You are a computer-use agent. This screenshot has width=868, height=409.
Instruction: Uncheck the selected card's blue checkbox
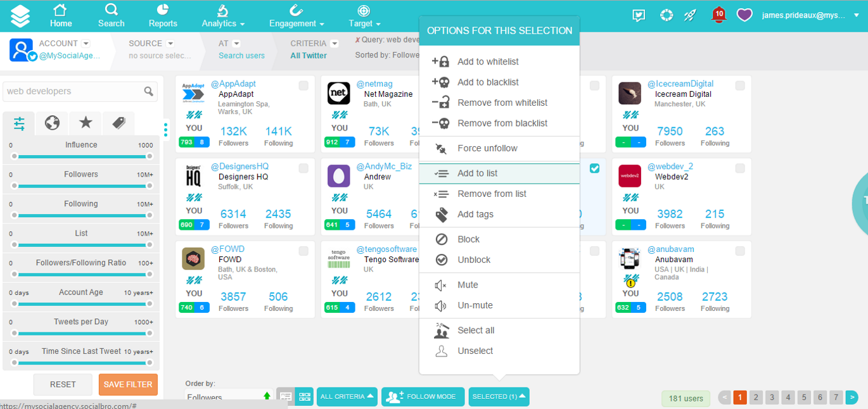click(x=594, y=168)
